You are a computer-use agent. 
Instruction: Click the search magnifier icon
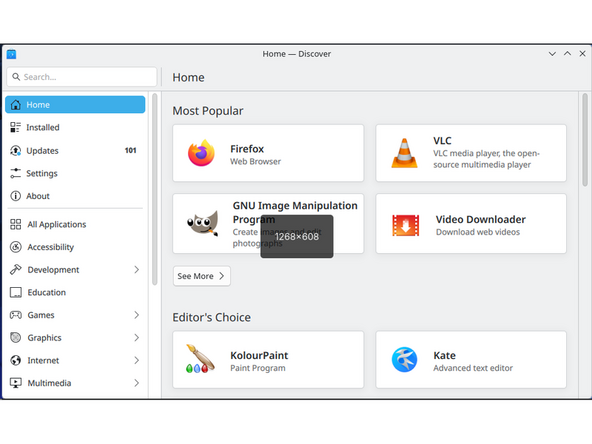pyautogui.click(x=16, y=77)
